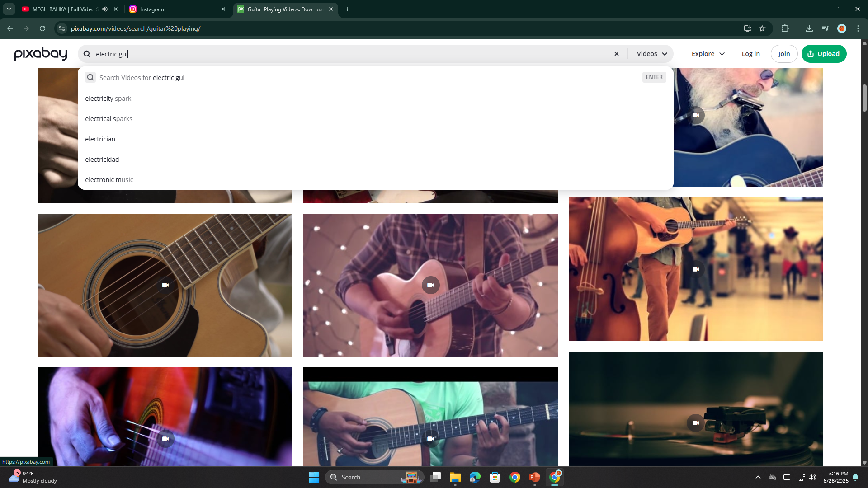The image size is (868, 488).
Task: Click the taskbar Search box
Action: (x=374, y=477)
